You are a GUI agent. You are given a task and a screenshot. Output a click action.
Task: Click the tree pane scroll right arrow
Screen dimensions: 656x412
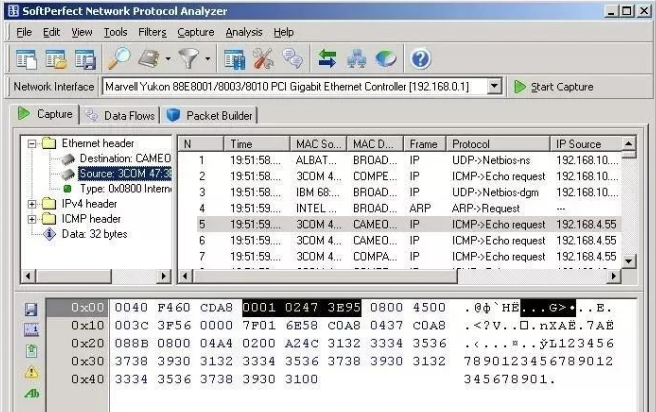pos(164,276)
